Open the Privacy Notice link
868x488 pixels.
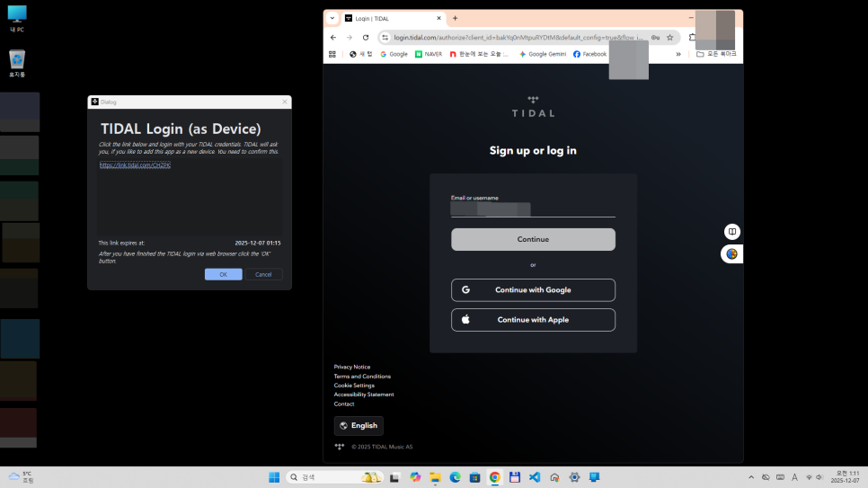tap(352, 367)
